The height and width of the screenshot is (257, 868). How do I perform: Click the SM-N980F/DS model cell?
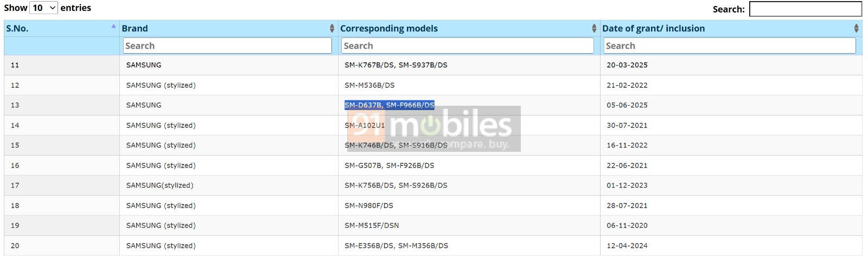[x=368, y=205]
